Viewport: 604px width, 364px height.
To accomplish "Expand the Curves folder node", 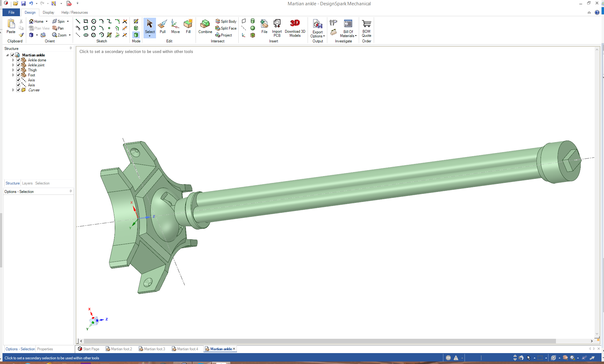I will pos(13,90).
